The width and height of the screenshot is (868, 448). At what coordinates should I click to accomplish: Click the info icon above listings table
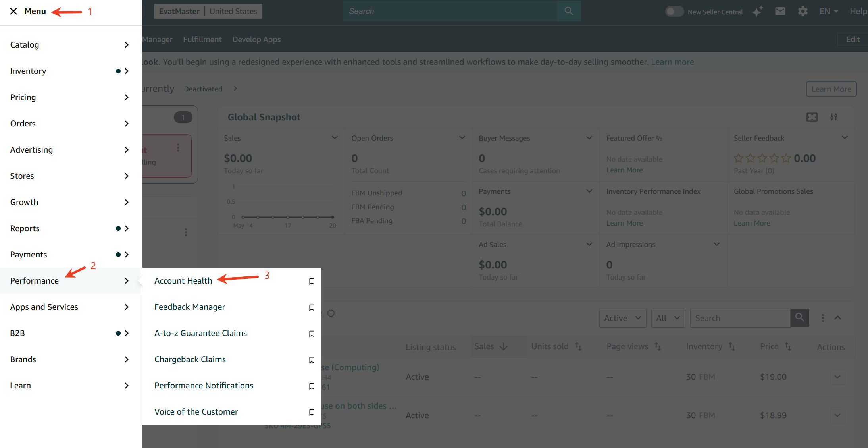pos(331,313)
